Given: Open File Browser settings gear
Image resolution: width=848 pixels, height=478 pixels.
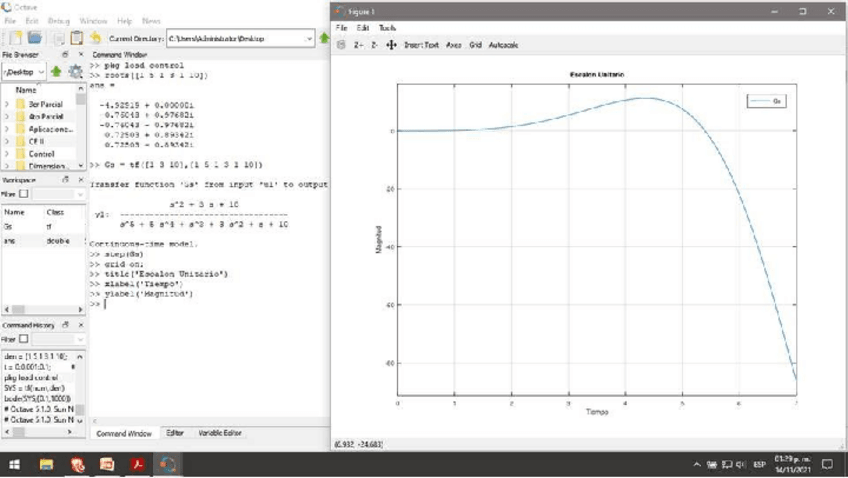Looking at the screenshot, I should click(75, 72).
